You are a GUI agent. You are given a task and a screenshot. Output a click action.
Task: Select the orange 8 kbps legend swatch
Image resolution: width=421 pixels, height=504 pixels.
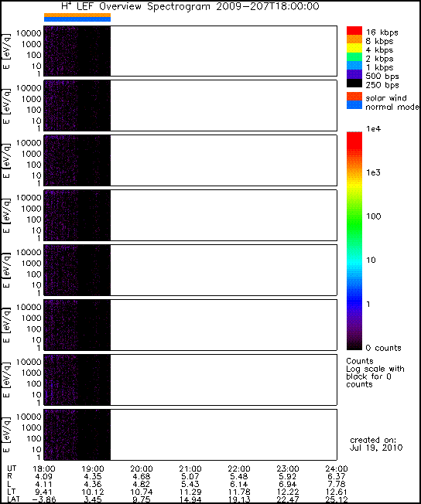point(354,39)
